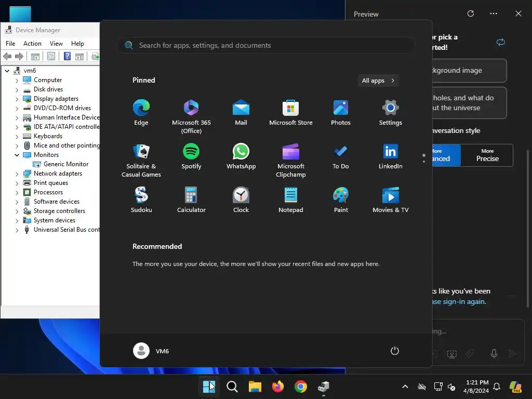This screenshot has width=532, height=399.
Task: Open Spotify from pinned apps
Action: pyautogui.click(x=191, y=156)
